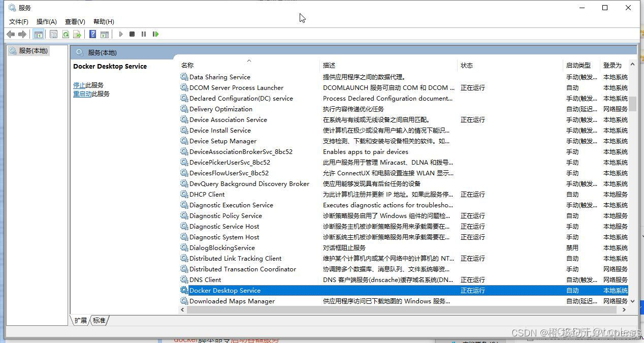
Task: Click the 停止 link to stop service
Action: (x=79, y=85)
